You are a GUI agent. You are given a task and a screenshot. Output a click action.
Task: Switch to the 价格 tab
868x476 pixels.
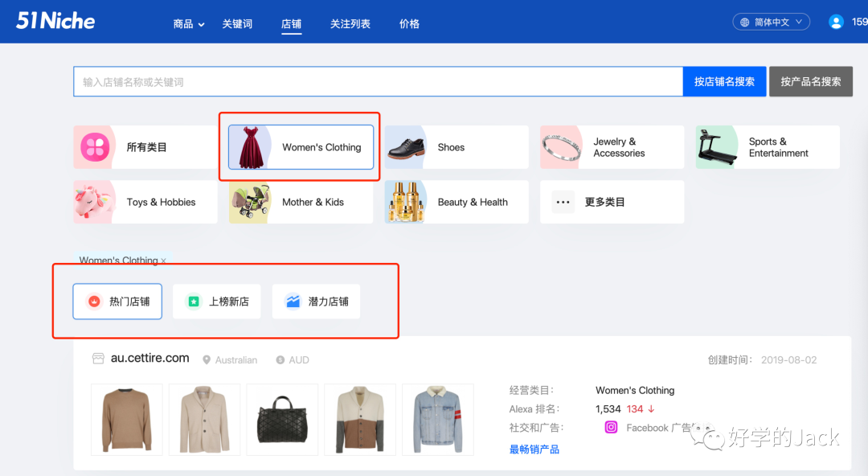click(x=409, y=24)
